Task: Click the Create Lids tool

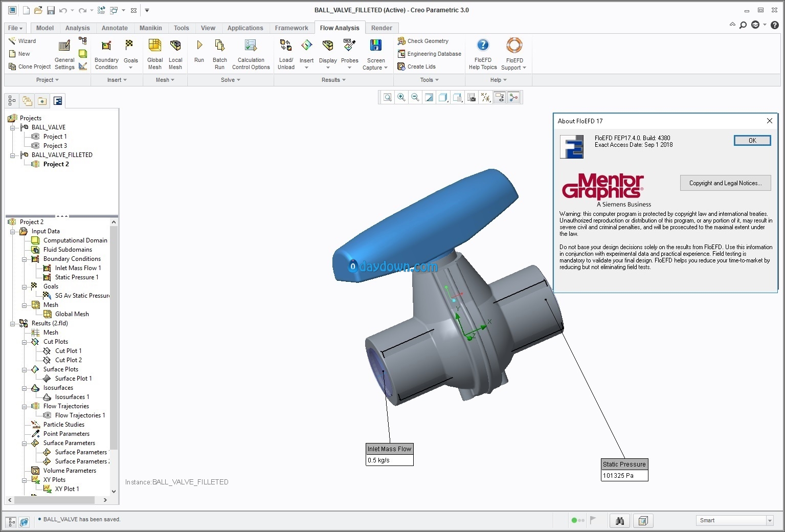Action: pos(416,66)
